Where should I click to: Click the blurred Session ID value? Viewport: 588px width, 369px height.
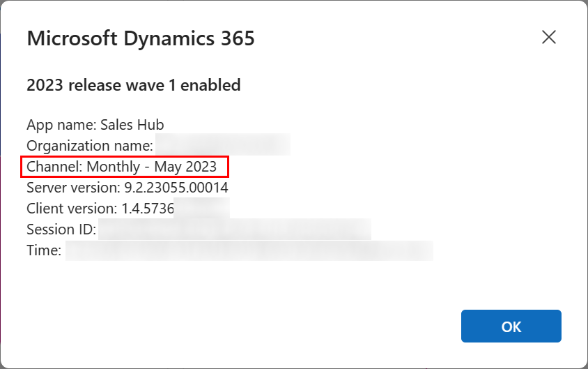tap(235, 229)
